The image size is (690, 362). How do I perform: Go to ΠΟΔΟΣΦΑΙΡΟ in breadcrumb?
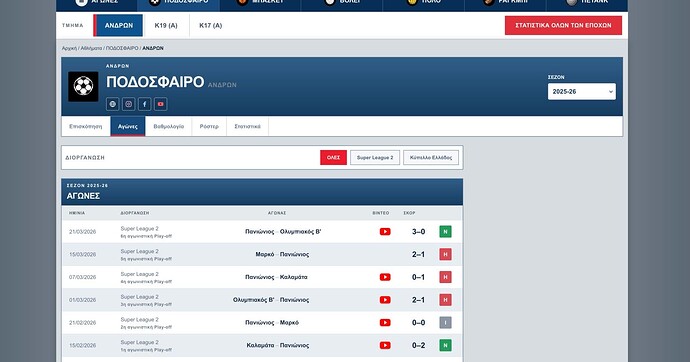coord(122,48)
